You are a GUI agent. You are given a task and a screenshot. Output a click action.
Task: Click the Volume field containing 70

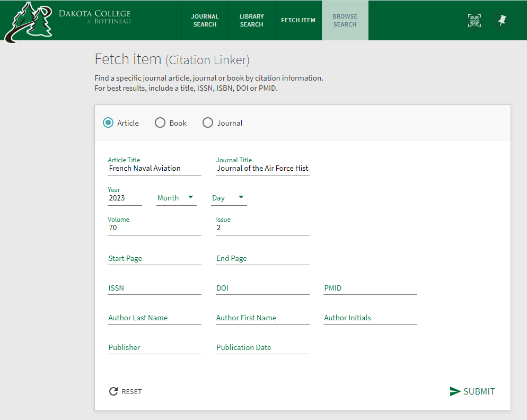(155, 227)
